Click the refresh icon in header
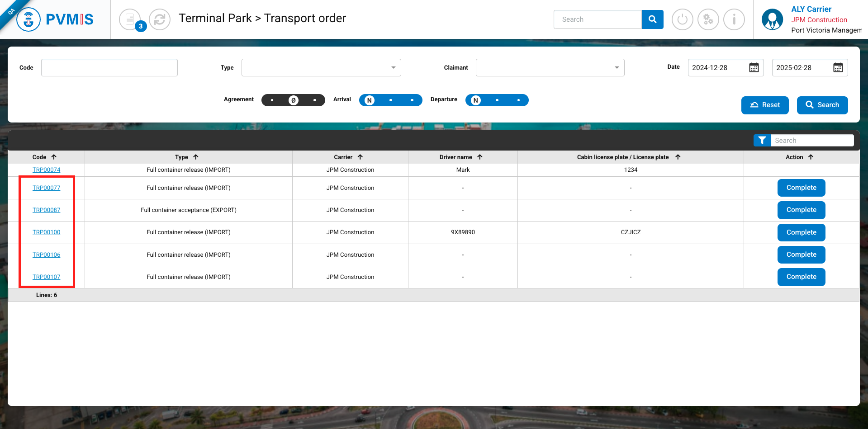868x429 pixels. point(160,19)
